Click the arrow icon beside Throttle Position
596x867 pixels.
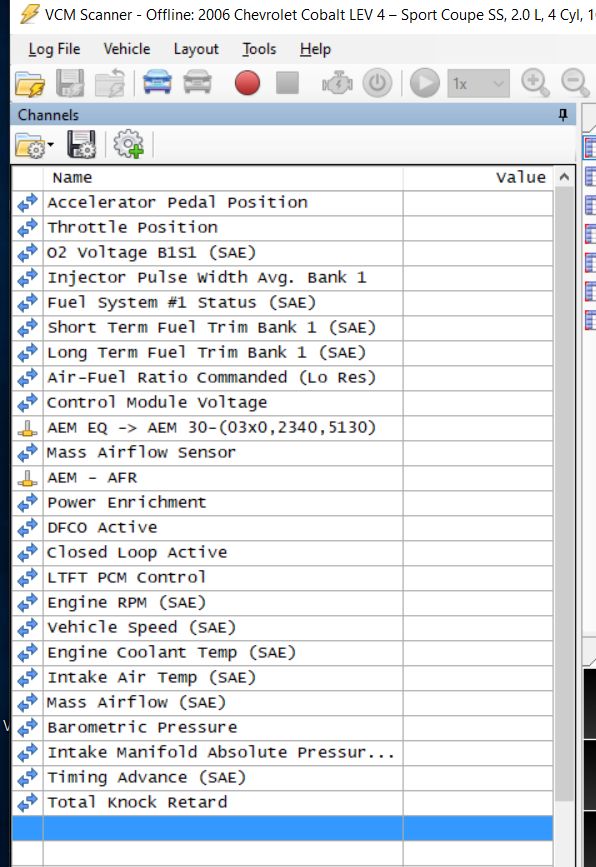coord(28,227)
